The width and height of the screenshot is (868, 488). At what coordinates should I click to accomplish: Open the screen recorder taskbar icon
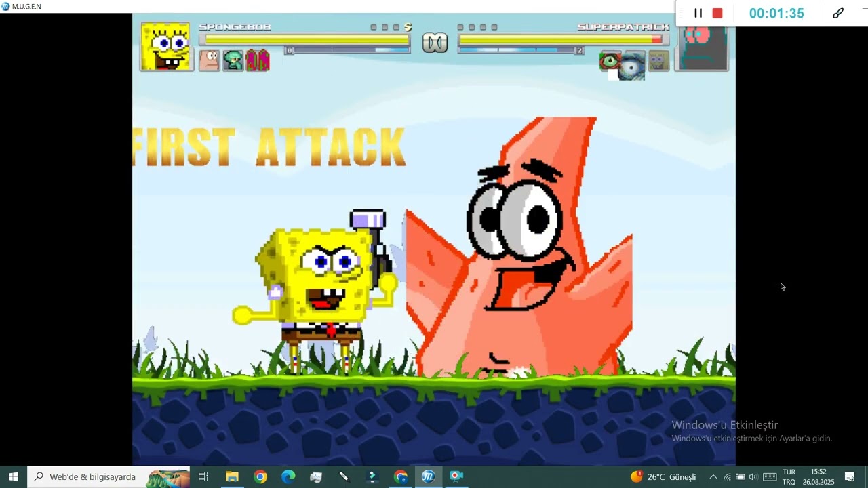(x=456, y=476)
